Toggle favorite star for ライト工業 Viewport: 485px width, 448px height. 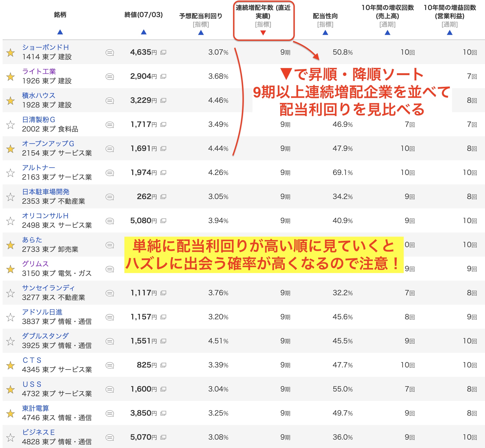[x=10, y=77]
